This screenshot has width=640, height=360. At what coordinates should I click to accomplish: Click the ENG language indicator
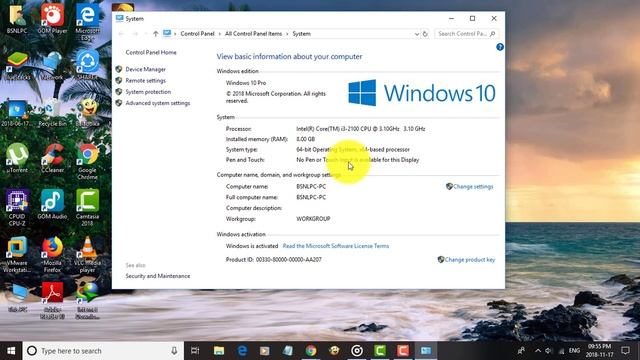574,351
